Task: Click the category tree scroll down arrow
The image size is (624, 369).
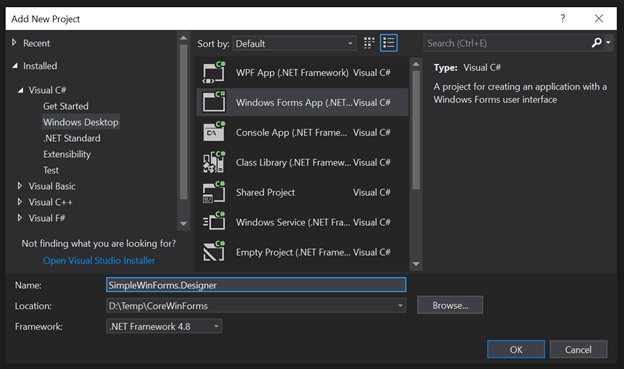Action: (183, 223)
